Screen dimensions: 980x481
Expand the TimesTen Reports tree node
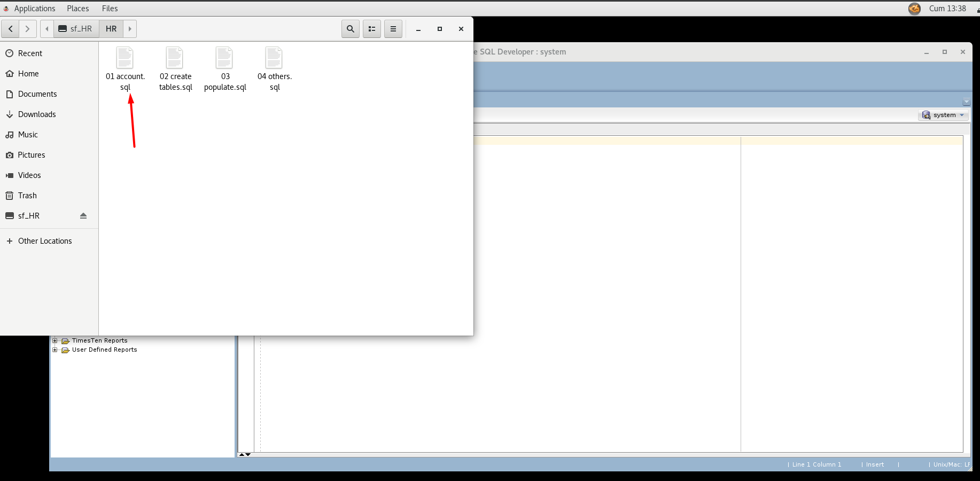tap(55, 340)
